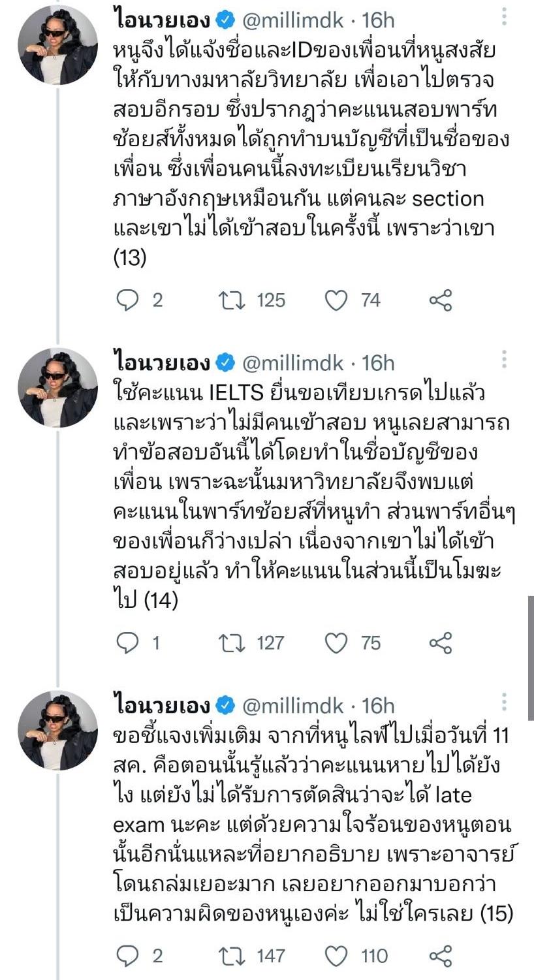Viewport: 534px width, 980px height.
Task: Open the profile picture beside tweet (14)
Action: 57,388
